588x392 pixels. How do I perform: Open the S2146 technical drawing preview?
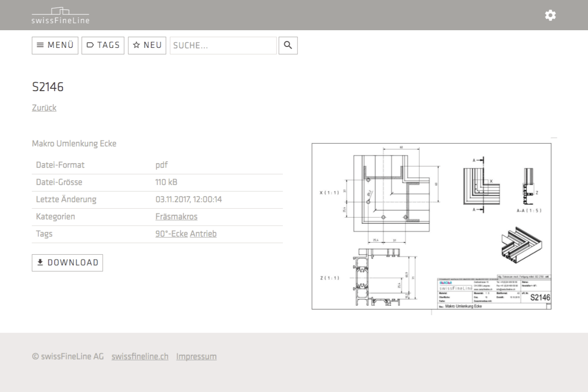[x=431, y=226]
